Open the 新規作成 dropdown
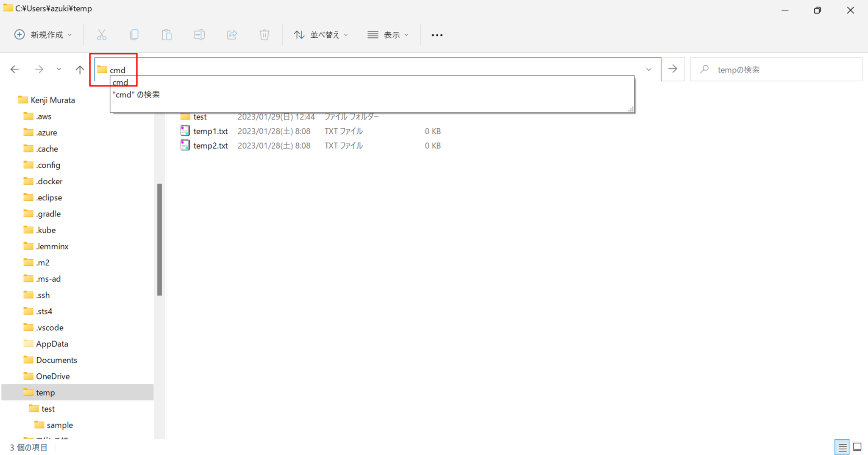Screen dimensions: 868x455 (43, 35)
